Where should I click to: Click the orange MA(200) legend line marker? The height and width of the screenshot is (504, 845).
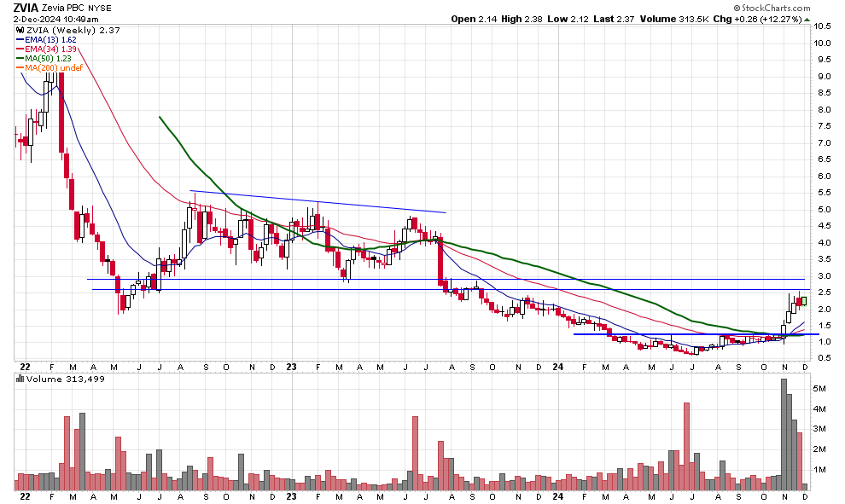pyautogui.click(x=20, y=68)
